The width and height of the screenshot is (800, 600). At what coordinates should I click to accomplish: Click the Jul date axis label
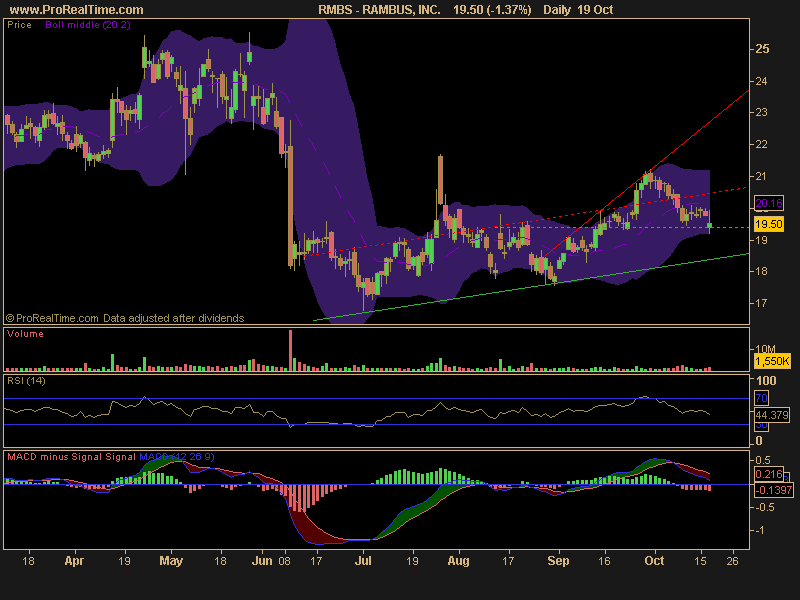(x=363, y=561)
